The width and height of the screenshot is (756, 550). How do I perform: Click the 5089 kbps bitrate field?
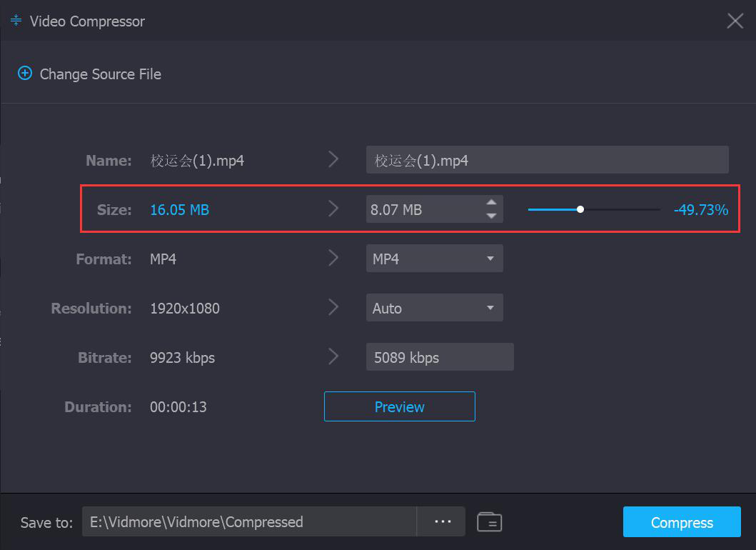tap(439, 357)
